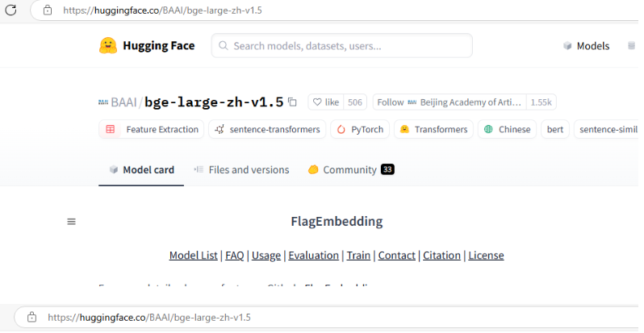Open the License link
Viewport: 644px width, 333px height.
point(486,256)
